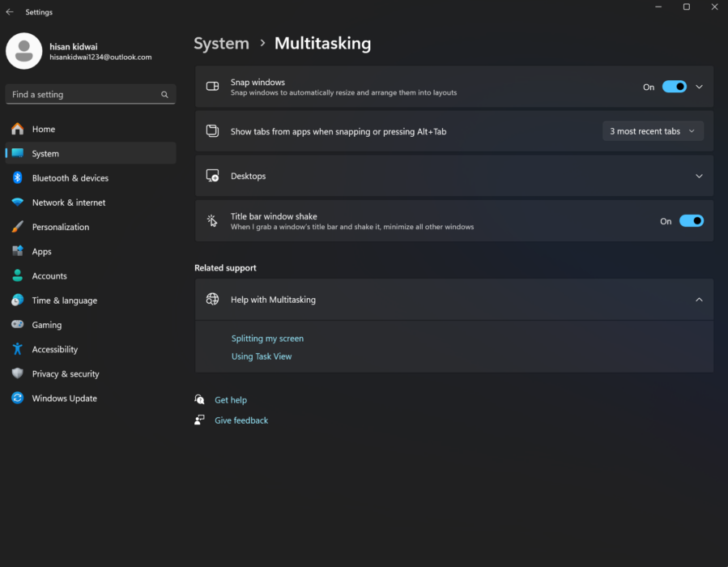Click the Using Task View link
728x567 pixels.
[x=261, y=356]
